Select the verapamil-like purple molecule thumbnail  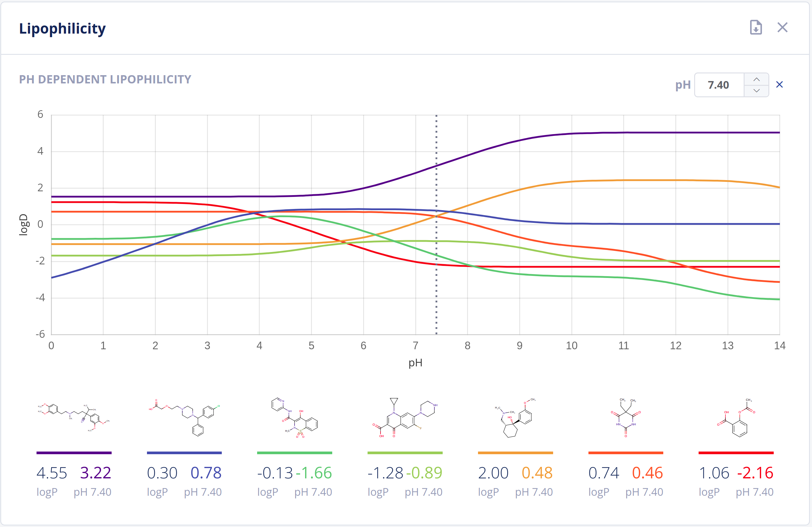click(74, 417)
